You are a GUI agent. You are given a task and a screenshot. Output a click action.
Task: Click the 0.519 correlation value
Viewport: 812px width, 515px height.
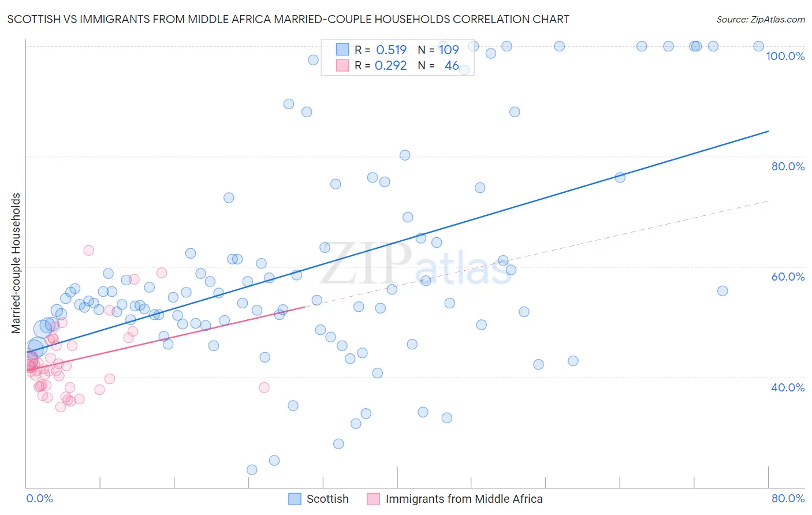[x=392, y=50]
